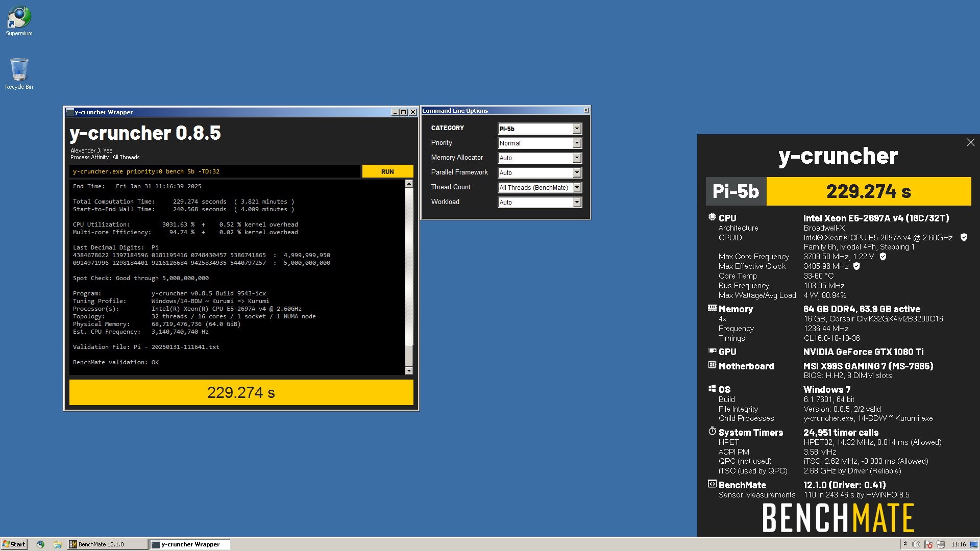
Task: Click the y-cruncher command line input field
Action: click(215, 171)
